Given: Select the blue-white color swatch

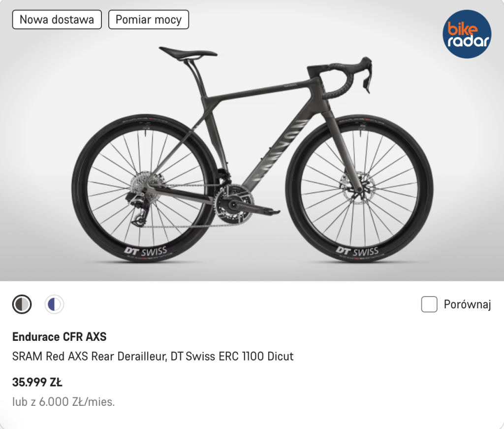Looking at the screenshot, I should pyautogui.click(x=54, y=304).
